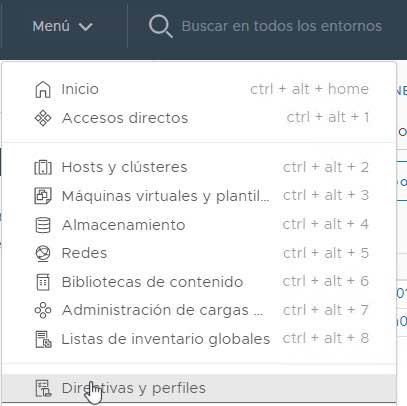Click the Listas de inventario globales icon
407x406 pixels.
43,339
